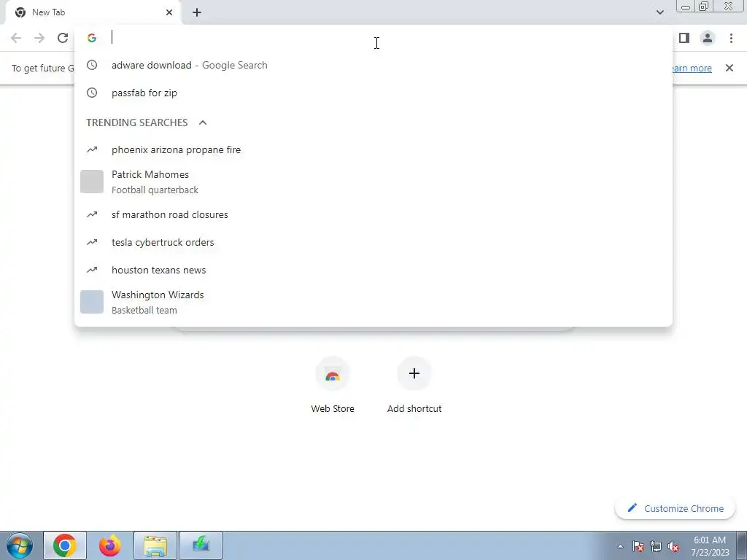Click the Add shortcut plus button

[x=414, y=373]
